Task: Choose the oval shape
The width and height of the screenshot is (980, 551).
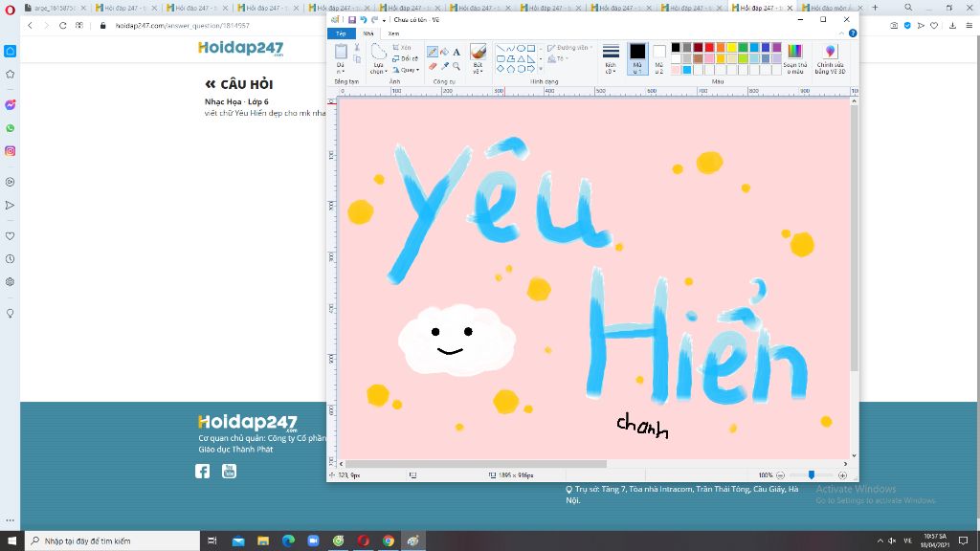Action: 521,48
